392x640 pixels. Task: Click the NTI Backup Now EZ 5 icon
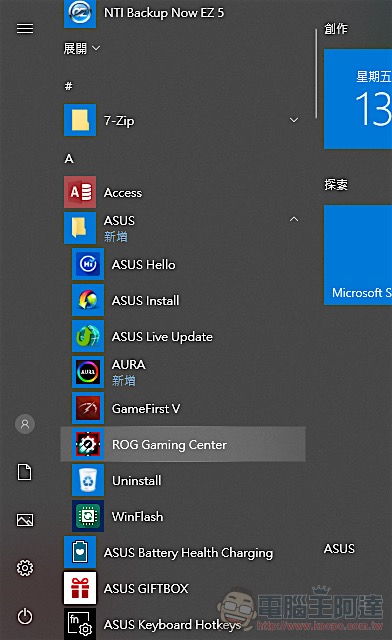80,13
